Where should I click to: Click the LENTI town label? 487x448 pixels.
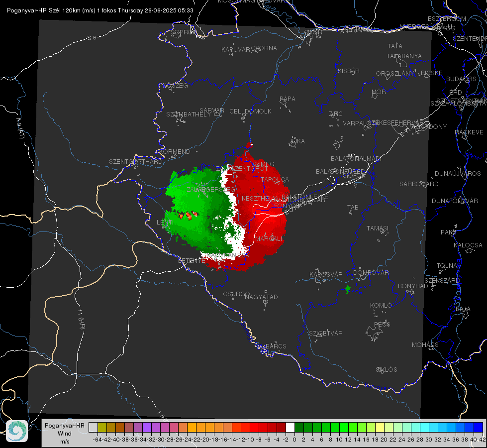click(x=165, y=223)
